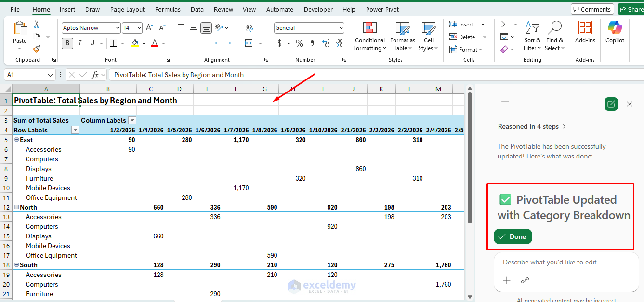Screen dimensions: 644x302
Task: Click Increase Decimal icon
Action: pyautogui.click(x=327, y=43)
